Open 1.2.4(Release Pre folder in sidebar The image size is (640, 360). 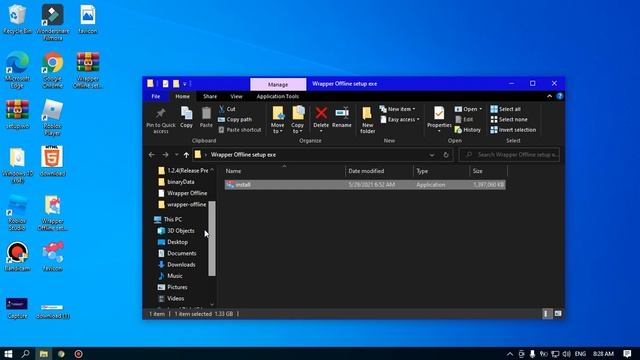pos(183,171)
